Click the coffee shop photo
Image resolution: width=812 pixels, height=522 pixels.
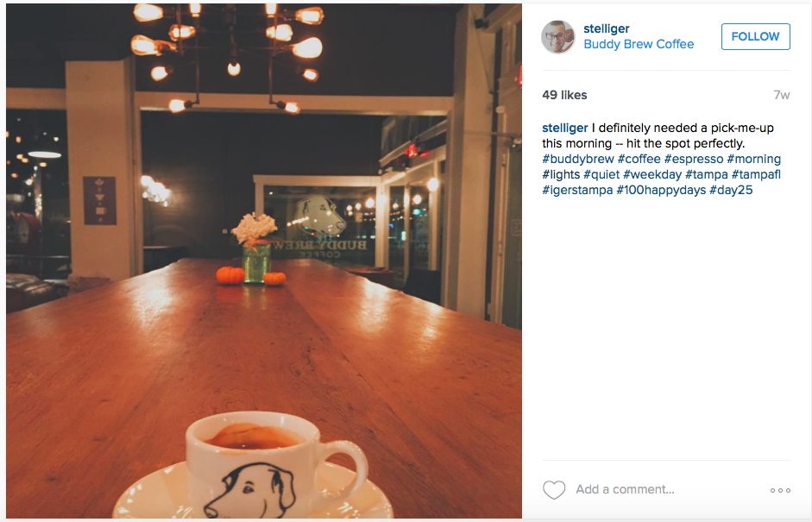tap(263, 261)
